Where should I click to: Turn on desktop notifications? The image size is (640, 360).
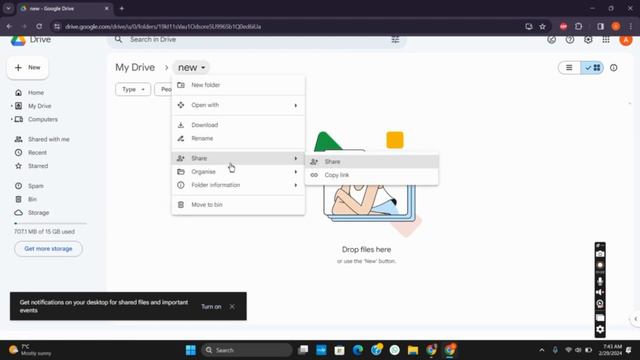coord(211,307)
